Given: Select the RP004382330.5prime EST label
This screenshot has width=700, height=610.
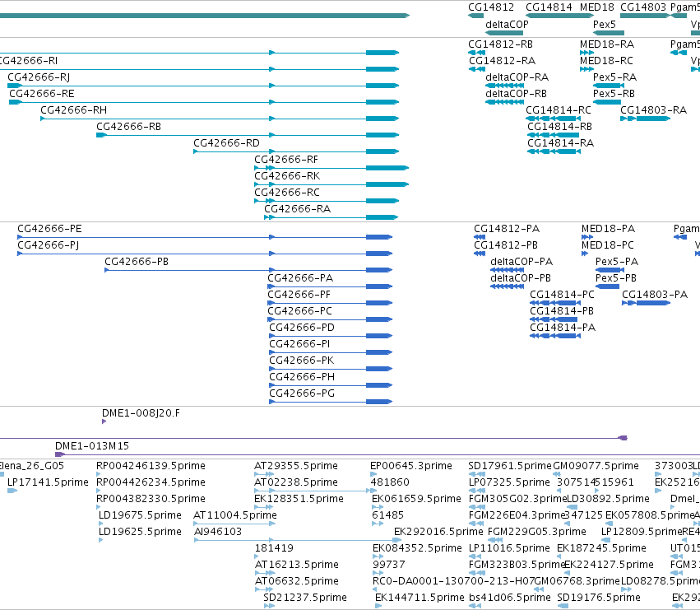Looking at the screenshot, I should point(151,500).
